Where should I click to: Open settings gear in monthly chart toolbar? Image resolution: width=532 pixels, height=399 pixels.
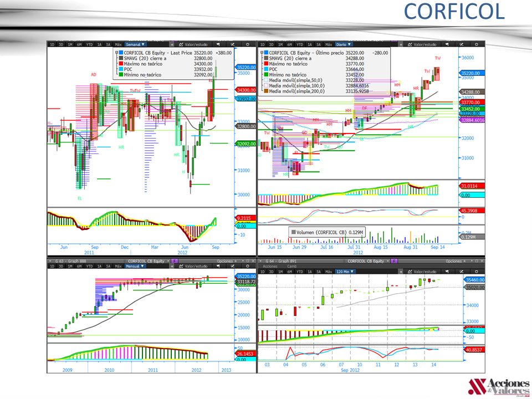[247, 267]
